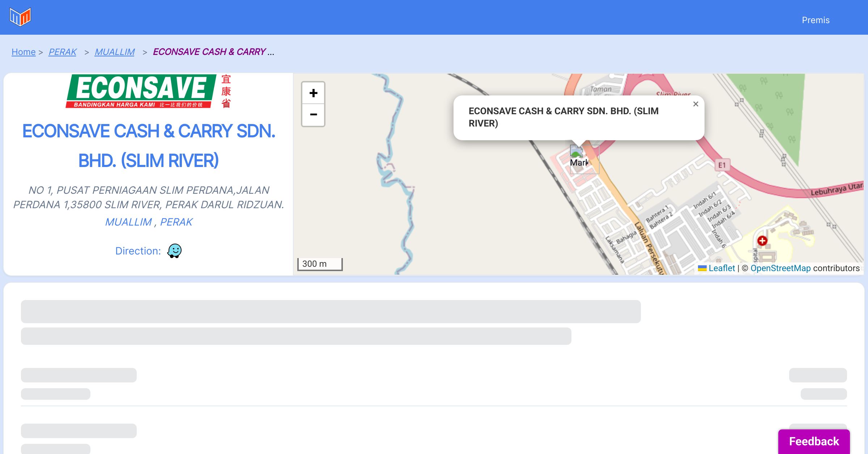Image resolution: width=868 pixels, height=454 pixels.
Task: Navigate to PERAK breadcrumb
Action: (x=63, y=52)
